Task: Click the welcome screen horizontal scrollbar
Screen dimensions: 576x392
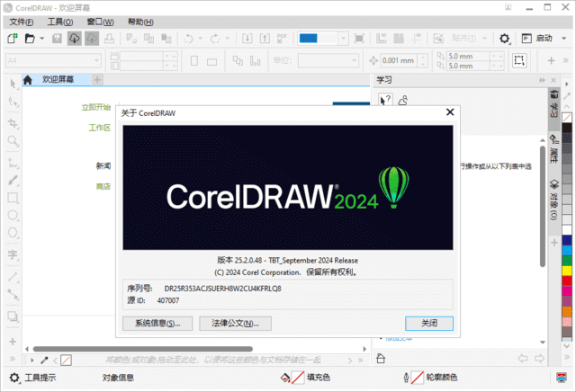Action: [x=143, y=349]
